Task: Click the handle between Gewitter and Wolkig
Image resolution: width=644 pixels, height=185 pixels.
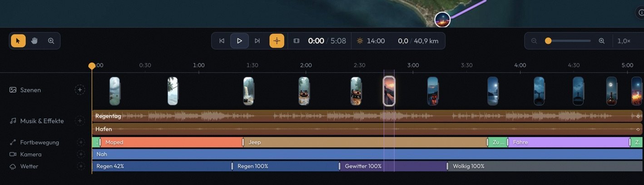Action: click(x=447, y=166)
